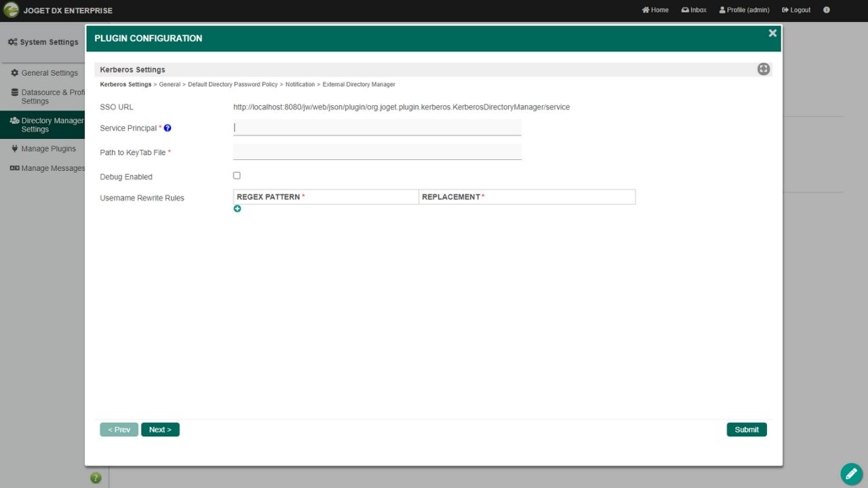The width and height of the screenshot is (868, 488).
Task: Open the Home link
Action: (655, 10)
